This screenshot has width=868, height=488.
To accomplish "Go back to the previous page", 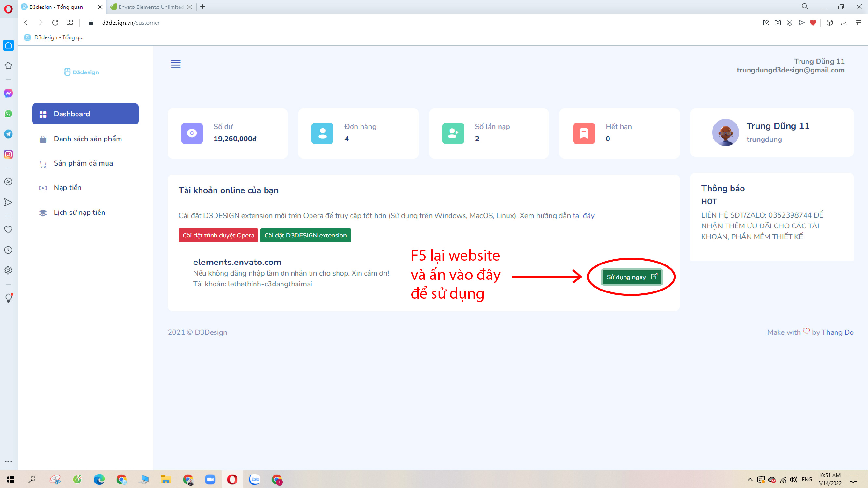I will 26,22.
